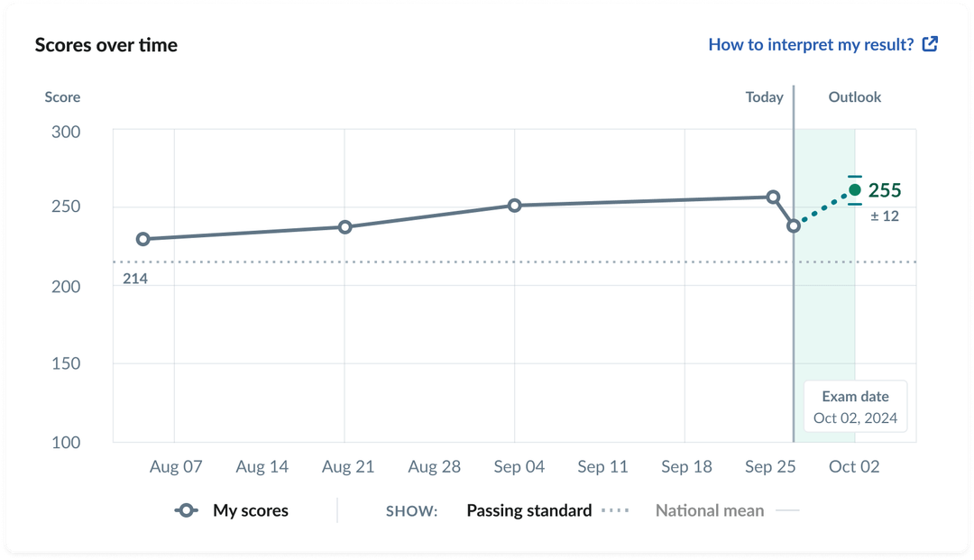The image size is (974, 560).
Task: Select the Sep 04 score data point
Action: coord(515,205)
